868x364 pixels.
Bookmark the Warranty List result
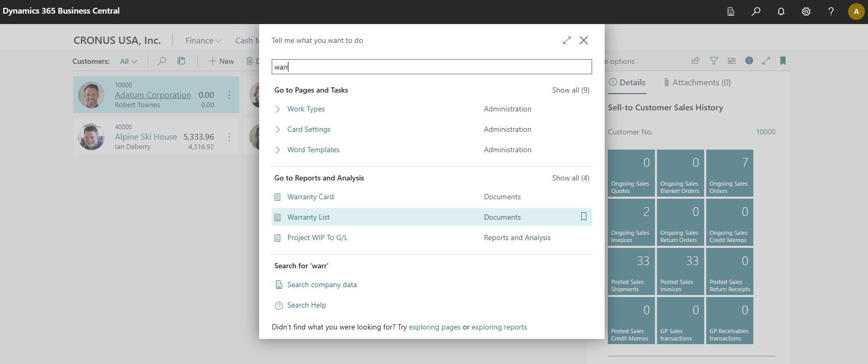583,217
